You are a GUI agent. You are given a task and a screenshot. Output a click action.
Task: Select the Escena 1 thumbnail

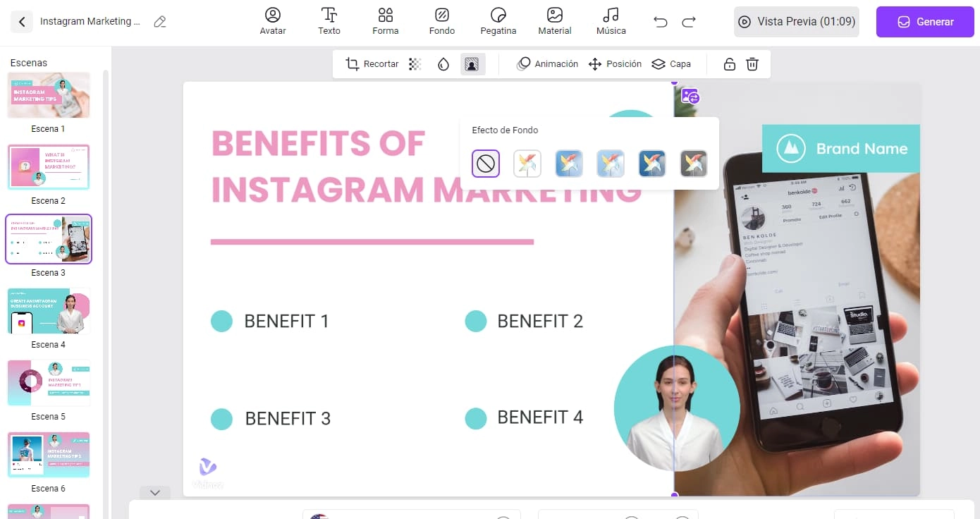pyautogui.click(x=49, y=95)
